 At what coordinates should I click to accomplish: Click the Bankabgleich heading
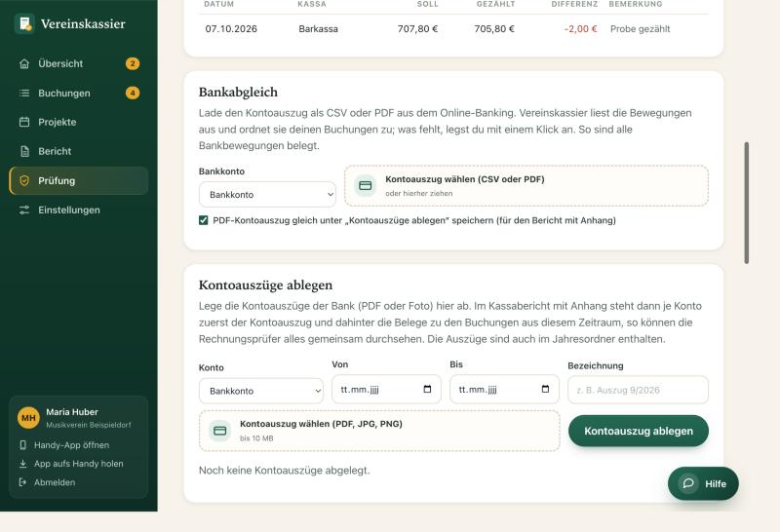coord(238,92)
